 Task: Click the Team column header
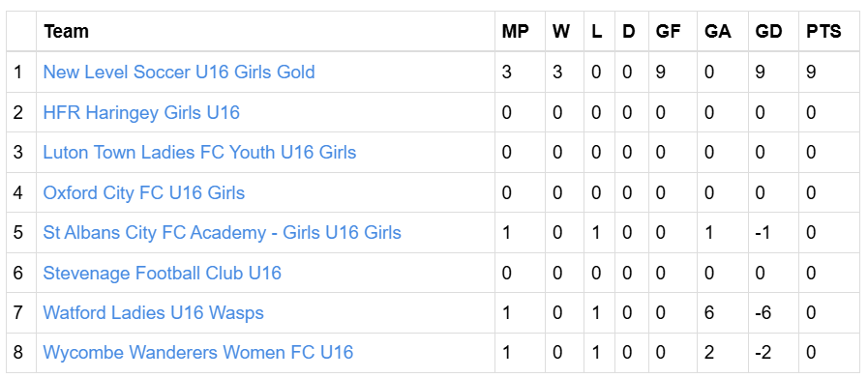point(67,32)
